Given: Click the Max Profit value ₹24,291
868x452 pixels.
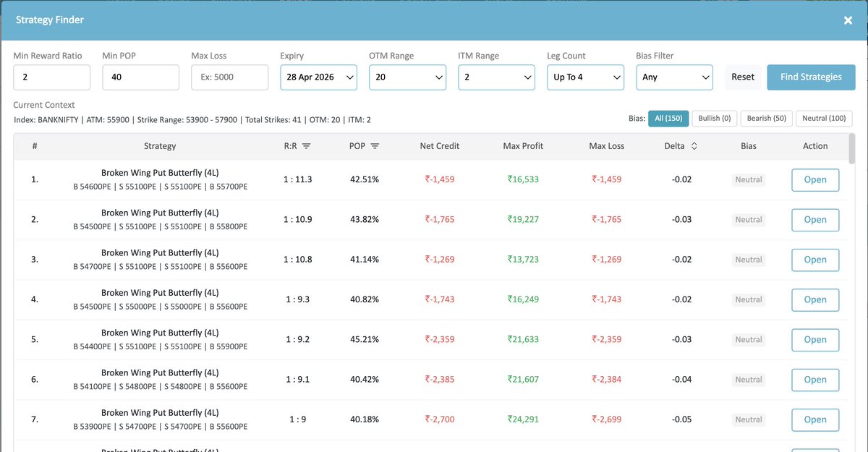Looking at the screenshot, I should (523, 419).
